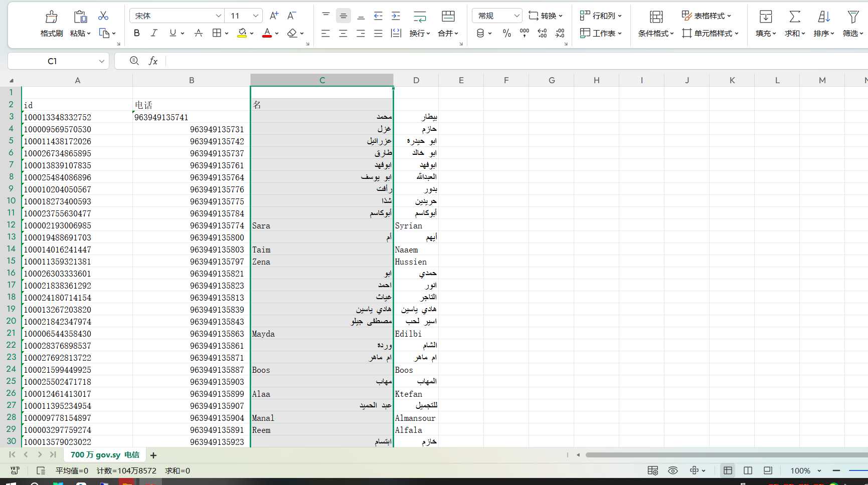Select column C header
This screenshot has width=868, height=485.
pyautogui.click(x=322, y=80)
